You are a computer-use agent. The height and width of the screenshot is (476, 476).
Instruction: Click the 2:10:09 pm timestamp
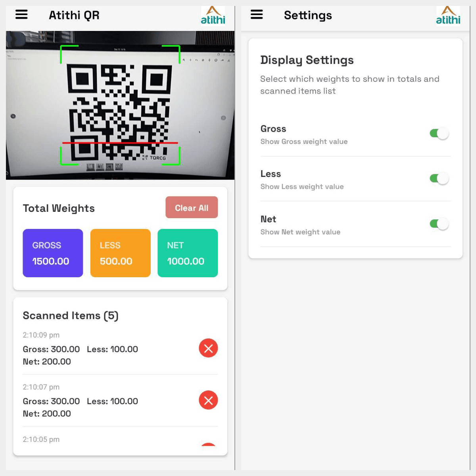tap(41, 335)
